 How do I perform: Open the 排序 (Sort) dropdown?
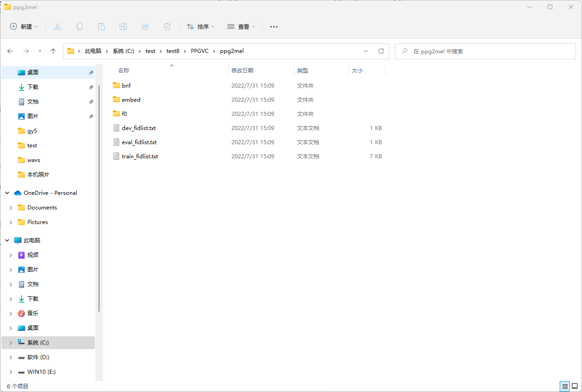point(200,26)
